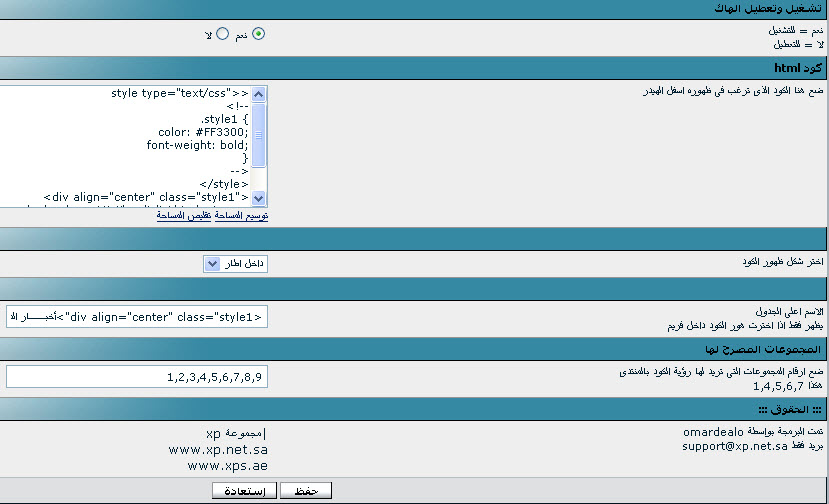The width and height of the screenshot is (829, 504).
Task: Click the www.xp.net.sa text
Action: (227, 450)
